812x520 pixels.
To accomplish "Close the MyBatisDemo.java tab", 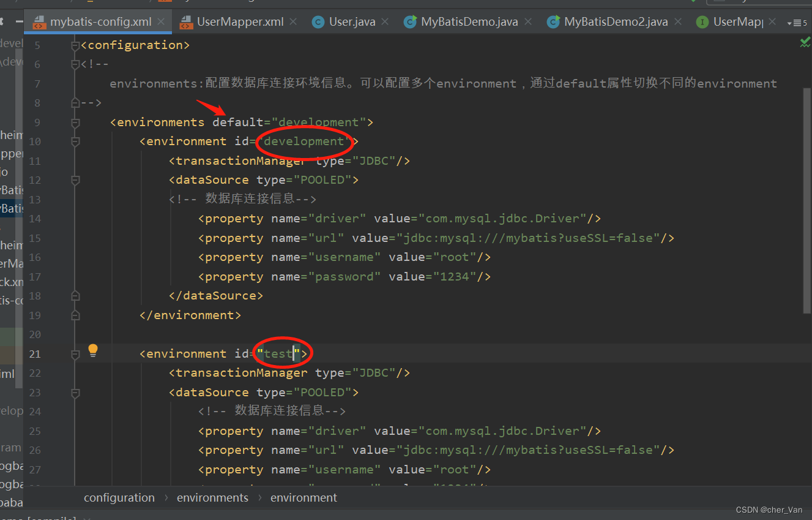I will [x=528, y=22].
